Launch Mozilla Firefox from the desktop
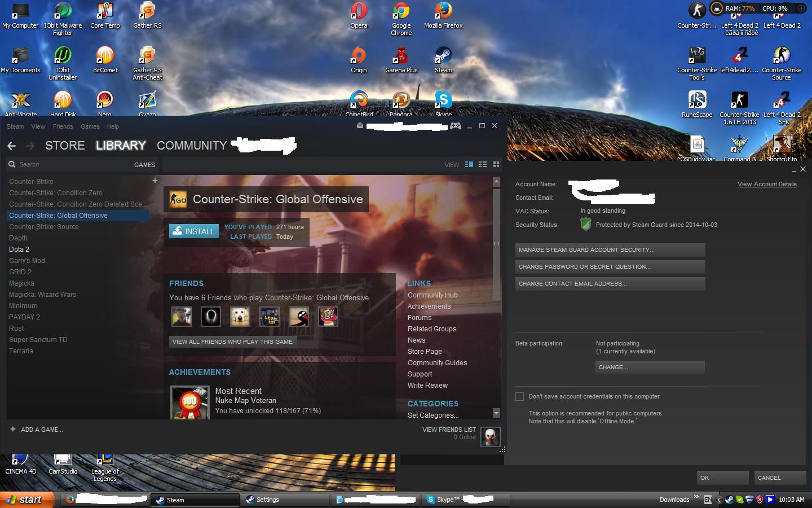The height and width of the screenshot is (508, 812). (443, 16)
